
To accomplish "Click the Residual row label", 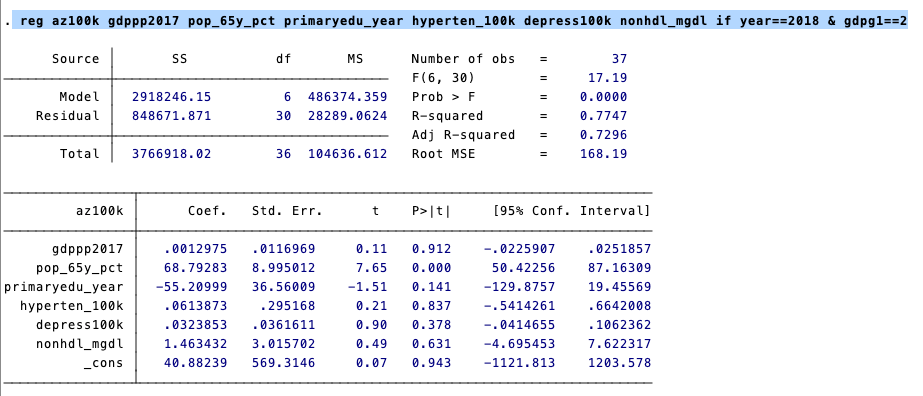I will 68,116.
